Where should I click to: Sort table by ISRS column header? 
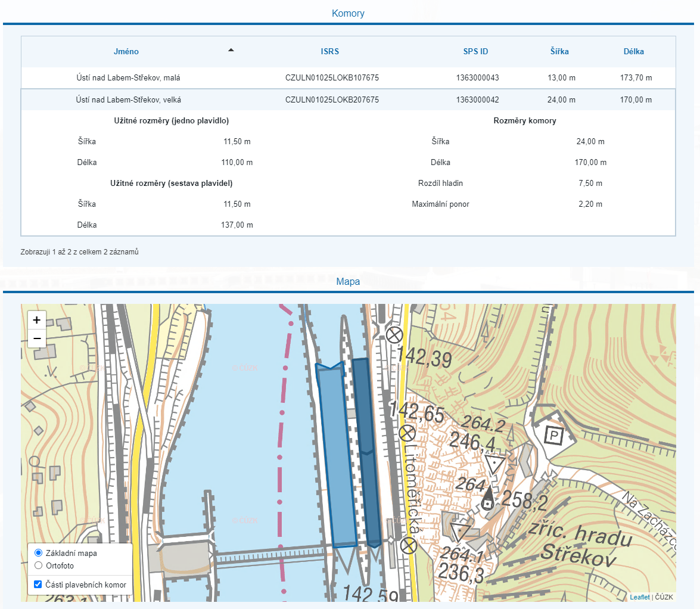(329, 51)
